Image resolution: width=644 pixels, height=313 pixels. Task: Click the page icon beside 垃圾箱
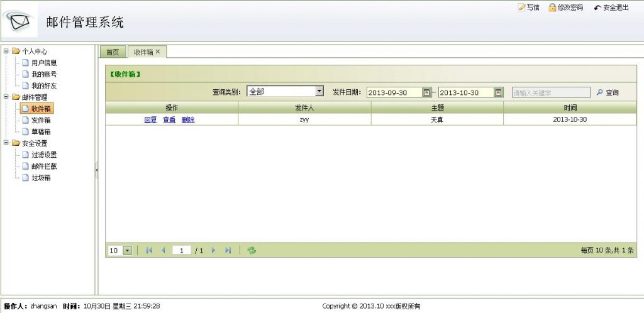coord(25,178)
